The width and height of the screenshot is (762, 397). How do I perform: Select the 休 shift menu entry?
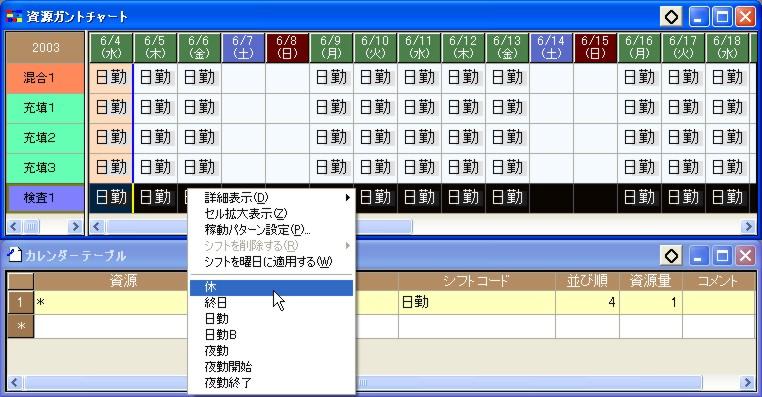tap(271, 287)
